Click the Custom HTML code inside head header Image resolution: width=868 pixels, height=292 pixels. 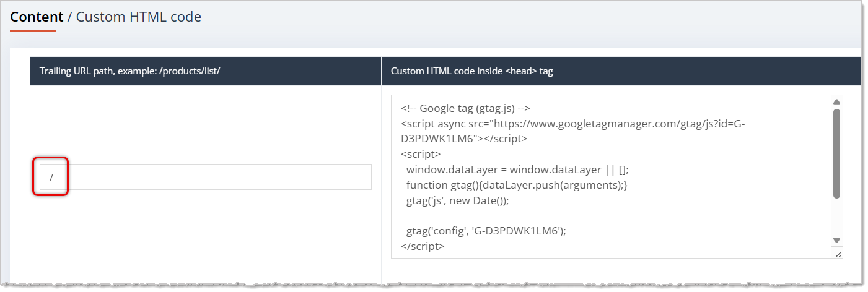(472, 71)
